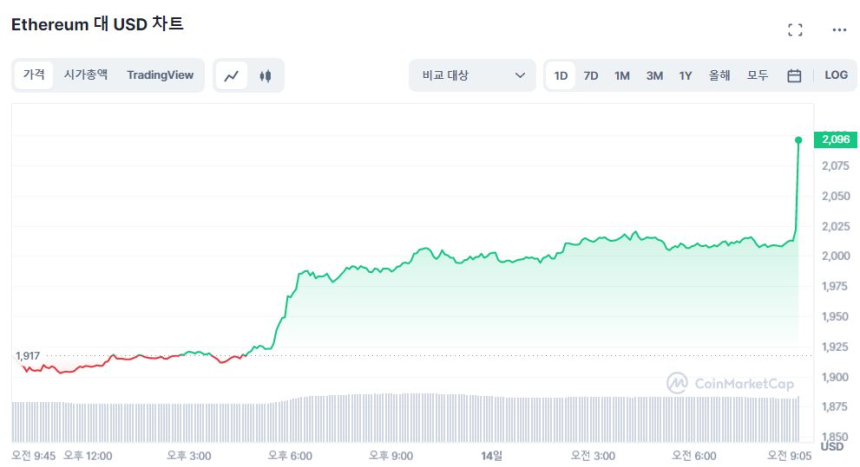
Task: Select the 3M time range
Action: pyautogui.click(x=654, y=75)
